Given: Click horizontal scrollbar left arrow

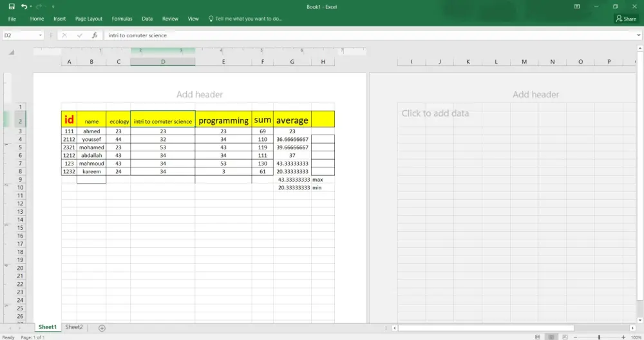Looking at the screenshot, I should (x=394, y=328).
